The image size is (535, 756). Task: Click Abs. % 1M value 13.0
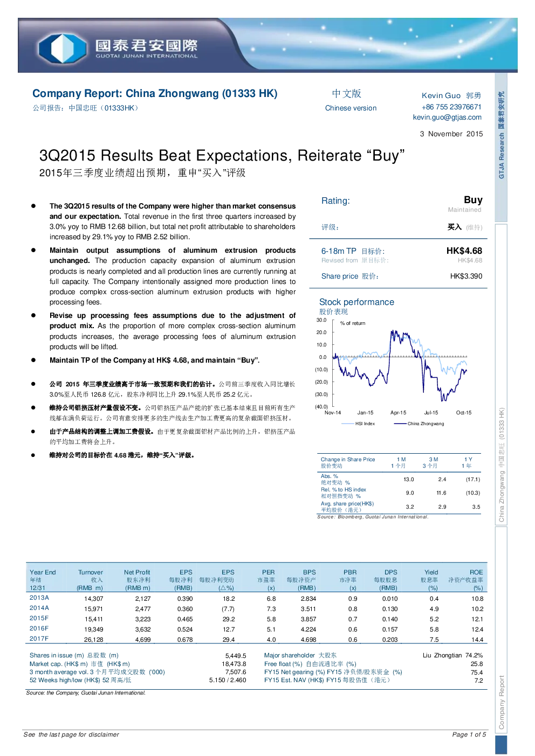(x=409, y=479)
